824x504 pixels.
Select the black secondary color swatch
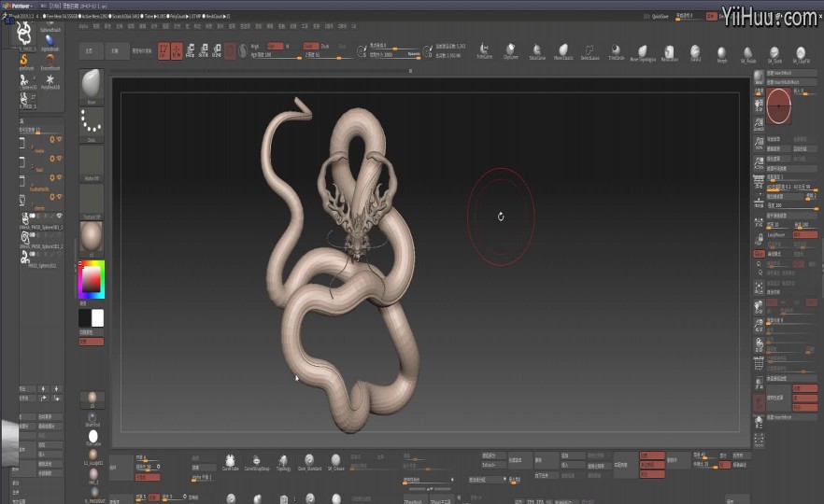[x=85, y=317]
